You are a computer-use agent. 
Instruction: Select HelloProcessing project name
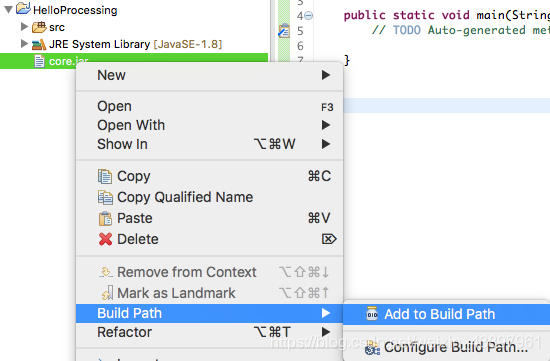(75, 10)
